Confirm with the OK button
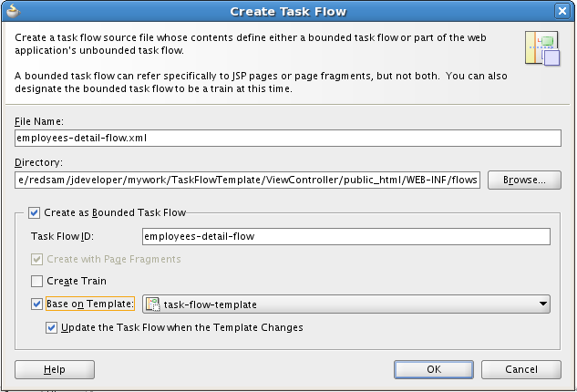Screen dimensions: 577x392 coord(434,369)
